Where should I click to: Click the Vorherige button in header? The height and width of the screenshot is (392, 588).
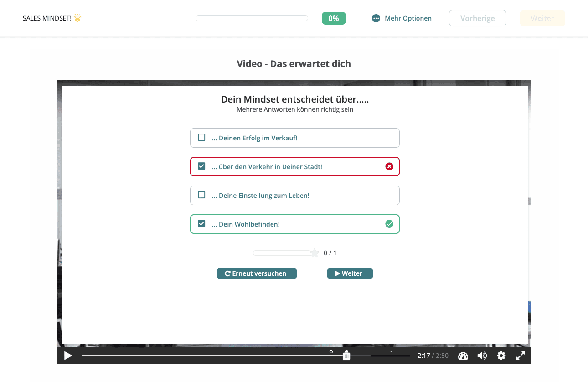478,18
